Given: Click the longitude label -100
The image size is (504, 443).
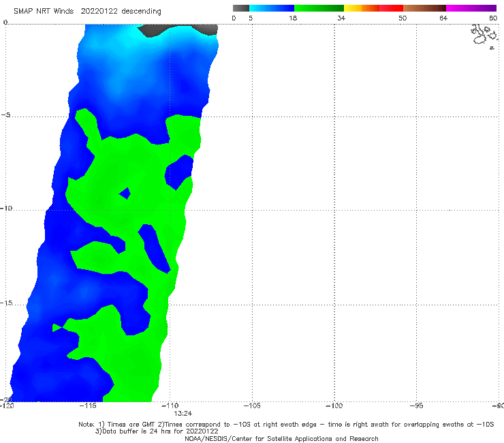Looking at the screenshot, I should [x=334, y=406].
